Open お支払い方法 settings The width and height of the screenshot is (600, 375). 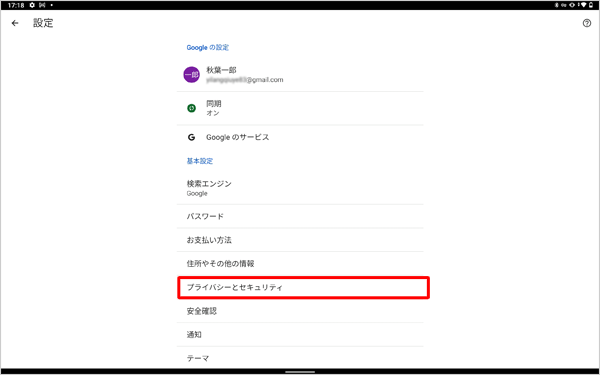click(300, 240)
